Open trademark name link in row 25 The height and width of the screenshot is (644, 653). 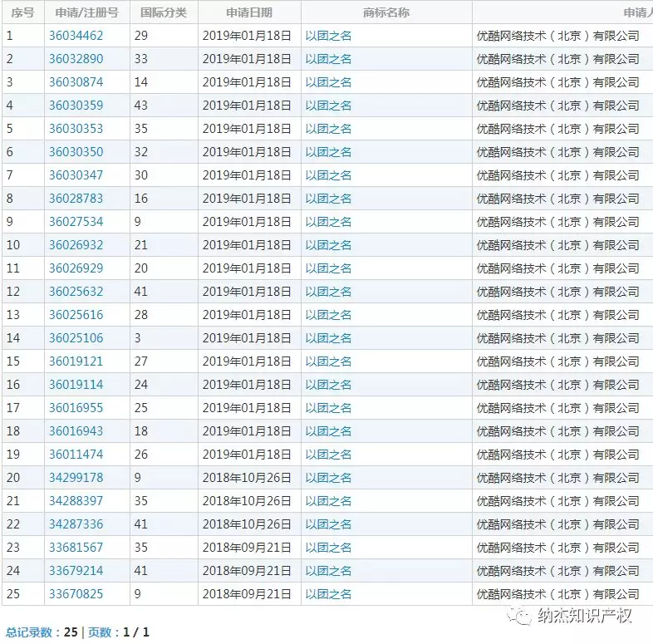point(328,594)
